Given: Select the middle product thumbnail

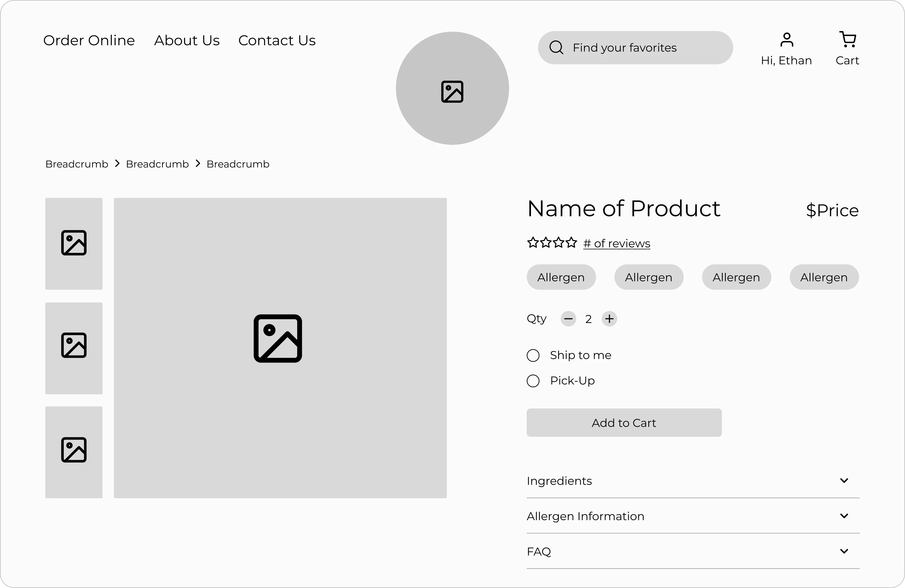Looking at the screenshot, I should point(74,348).
